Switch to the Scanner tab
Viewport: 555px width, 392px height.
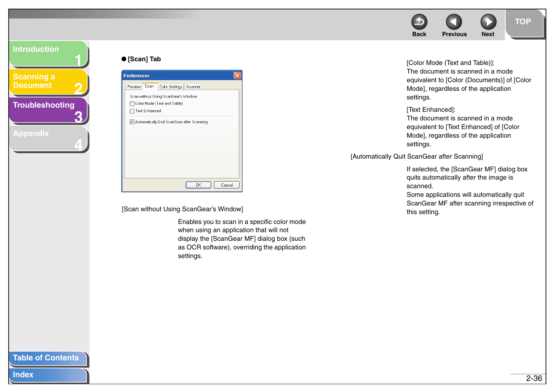pos(193,87)
